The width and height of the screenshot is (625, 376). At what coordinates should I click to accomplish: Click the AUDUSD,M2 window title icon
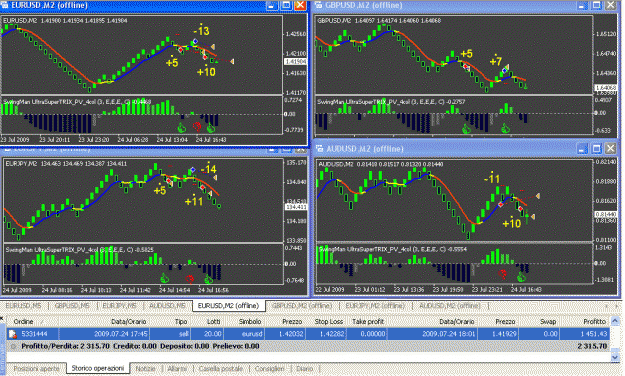tap(320, 149)
